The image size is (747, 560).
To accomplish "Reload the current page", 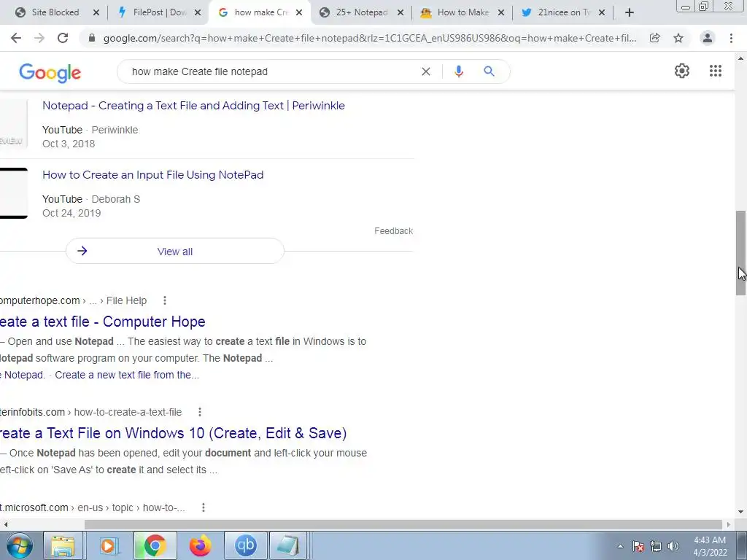I will point(63,38).
